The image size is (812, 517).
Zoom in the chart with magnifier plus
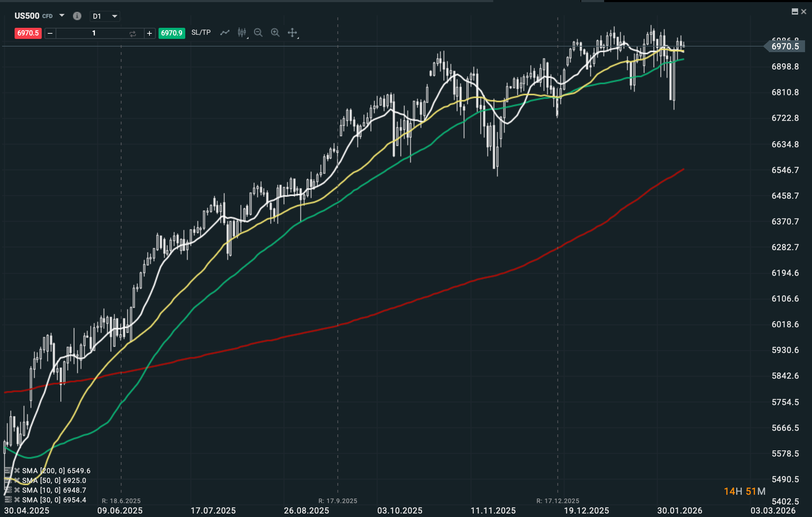coord(275,33)
